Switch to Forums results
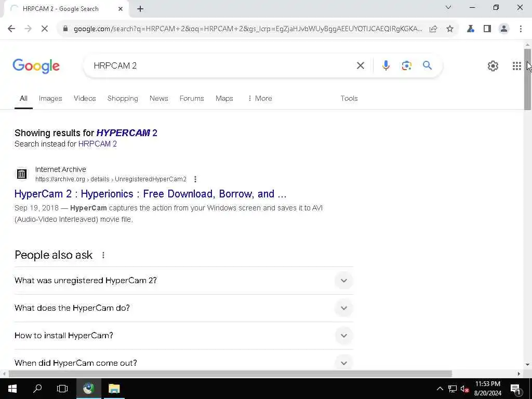 pos(192,98)
